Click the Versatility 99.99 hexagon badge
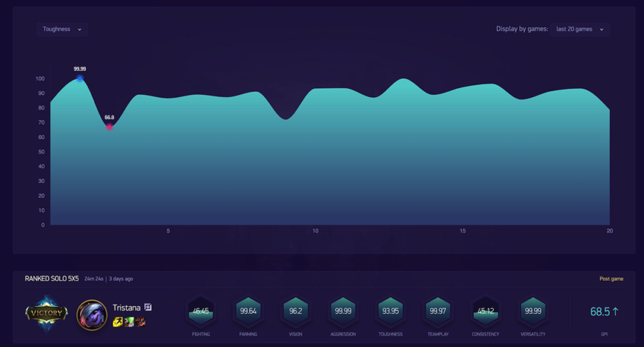Image resolution: width=644 pixels, height=347 pixels. pyautogui.click(x=533, y=311)
